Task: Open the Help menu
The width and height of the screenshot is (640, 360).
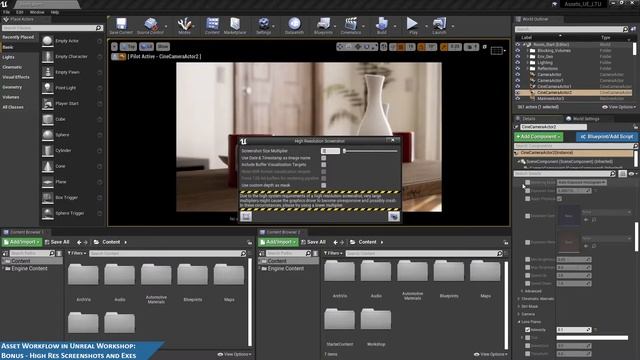Action: click(55, 12)
